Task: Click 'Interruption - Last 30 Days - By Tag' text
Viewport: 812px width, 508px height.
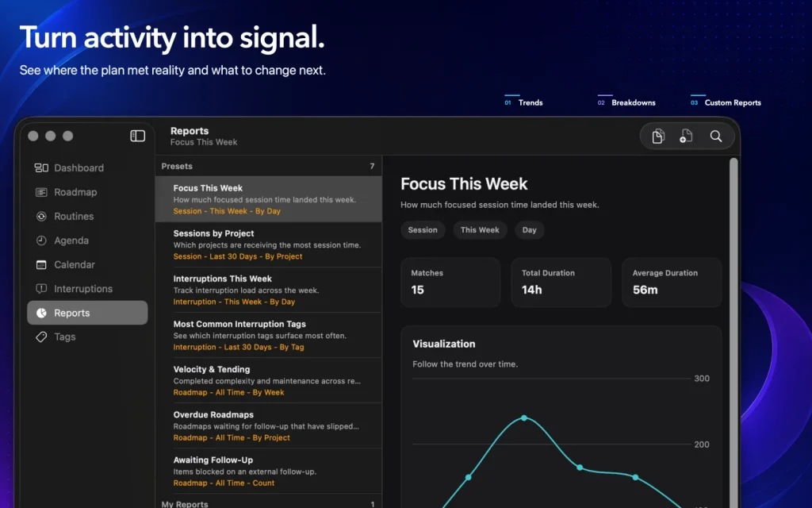Action: [x=239, y=347]
